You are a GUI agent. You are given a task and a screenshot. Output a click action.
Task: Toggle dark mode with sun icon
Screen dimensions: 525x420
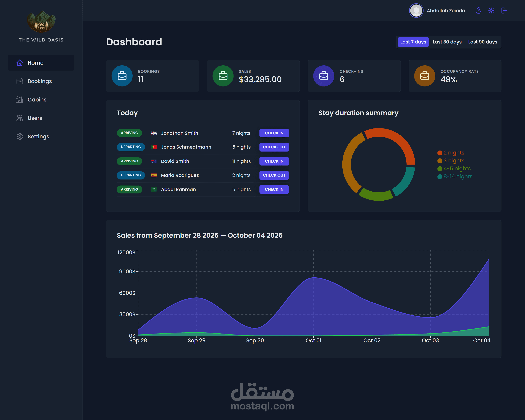pyautogui.click(x=491, y=11)
